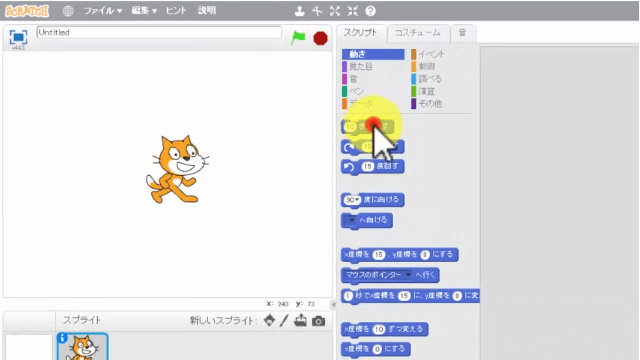Image resolution: width=640 pixels, height=360 pixels.
Task: Open block help question mark icon
Action: (371, 11)
